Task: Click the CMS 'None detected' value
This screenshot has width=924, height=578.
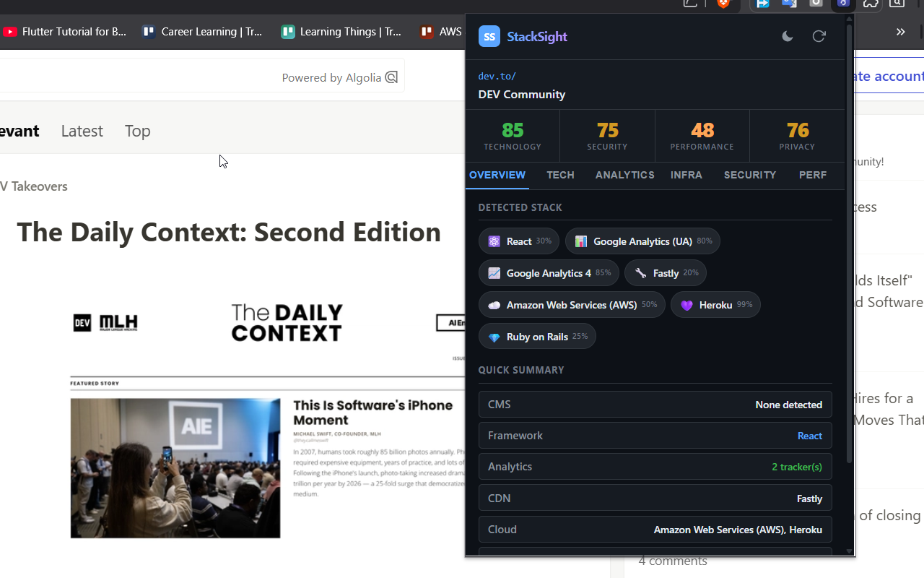Action: click(x=789, y=405)
